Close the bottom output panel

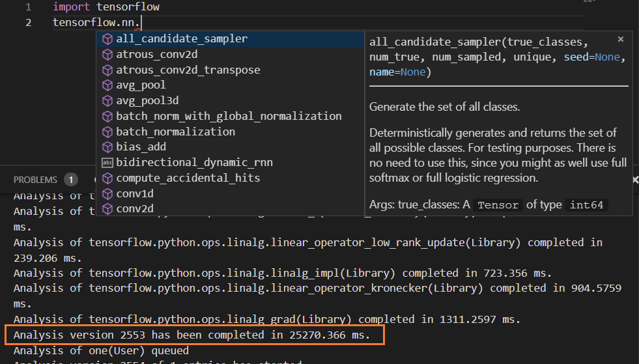click(635, 180)
